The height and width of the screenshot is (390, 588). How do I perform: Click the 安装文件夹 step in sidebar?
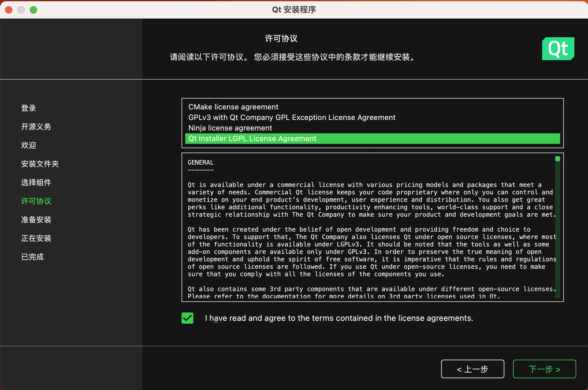point(40,164)
